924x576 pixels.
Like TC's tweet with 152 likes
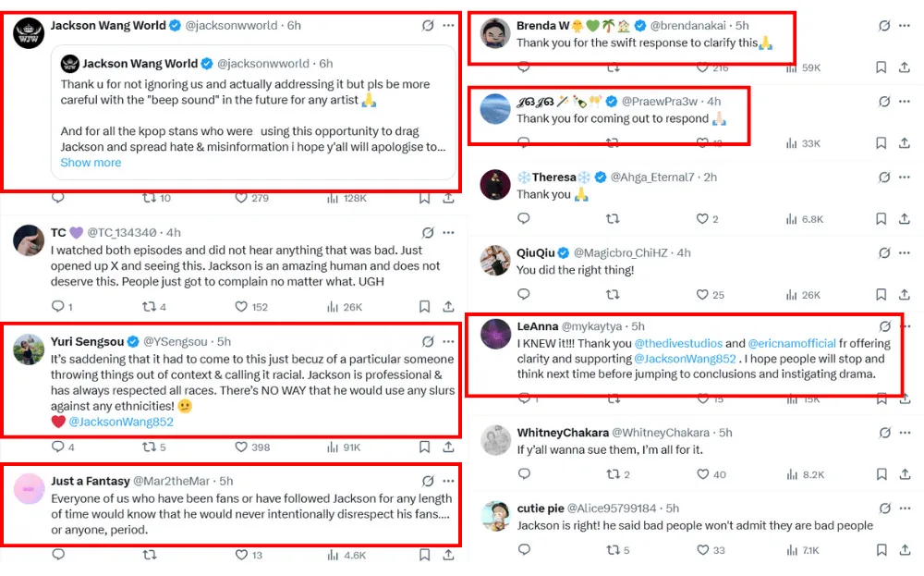241,307
